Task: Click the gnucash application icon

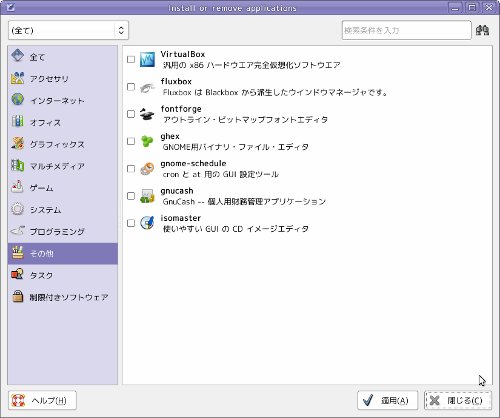Action: click(147, 196)
